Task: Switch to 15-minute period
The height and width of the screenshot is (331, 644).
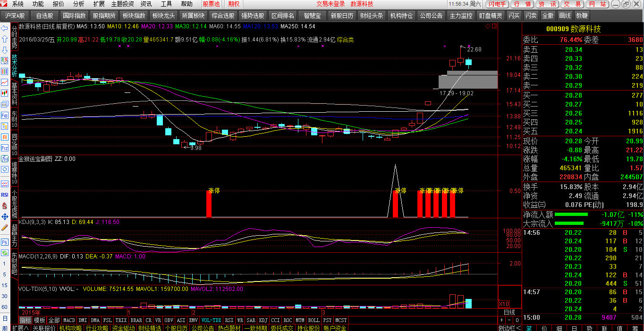Action: tap(5, 285)
